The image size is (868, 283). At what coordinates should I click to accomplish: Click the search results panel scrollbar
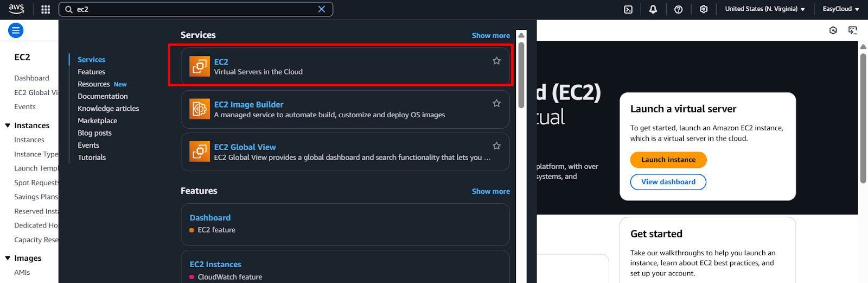point(521,75)
